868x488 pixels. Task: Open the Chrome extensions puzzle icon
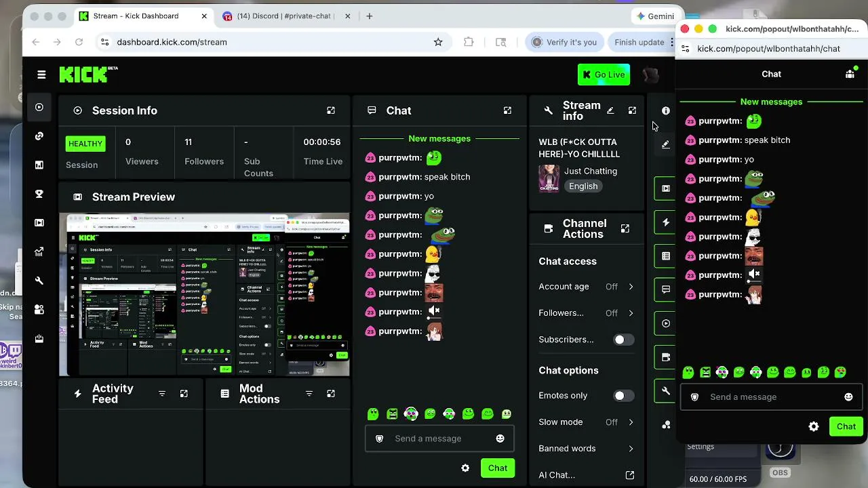pos(469,42)
